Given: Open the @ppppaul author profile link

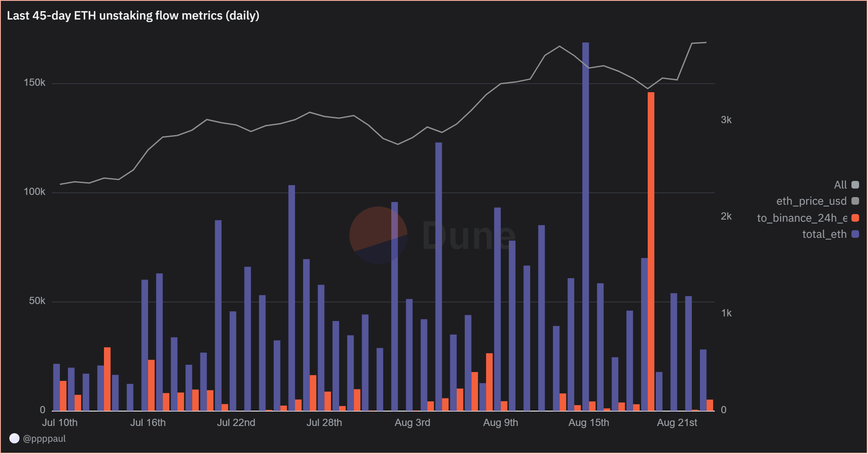Looking at the screenshot, I should point(44,438).
